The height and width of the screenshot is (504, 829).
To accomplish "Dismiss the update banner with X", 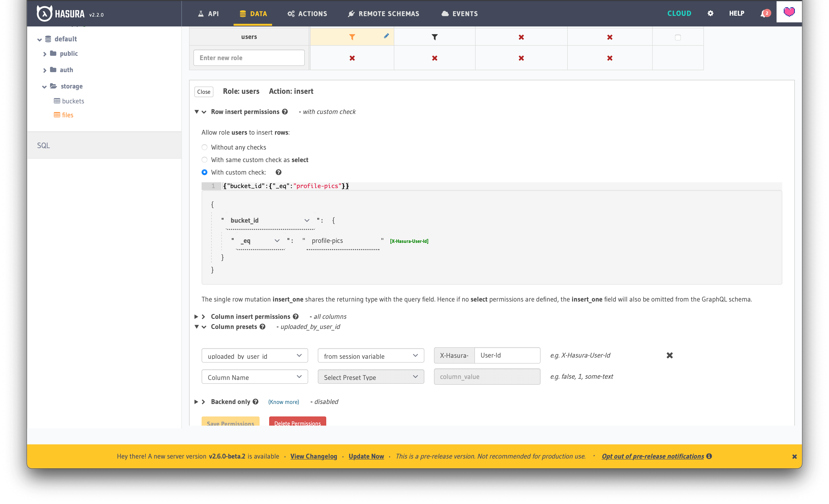I will coord(794,456).
